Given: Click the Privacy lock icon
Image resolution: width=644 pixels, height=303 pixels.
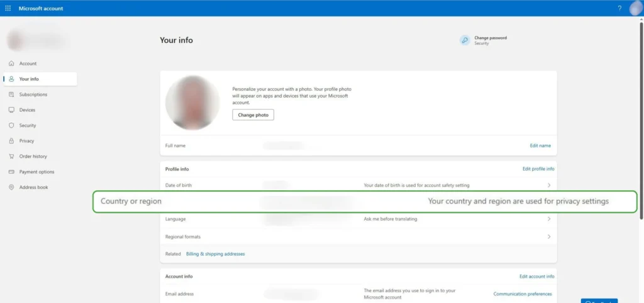Looking at the screenshot, I should tap(11, 141).
